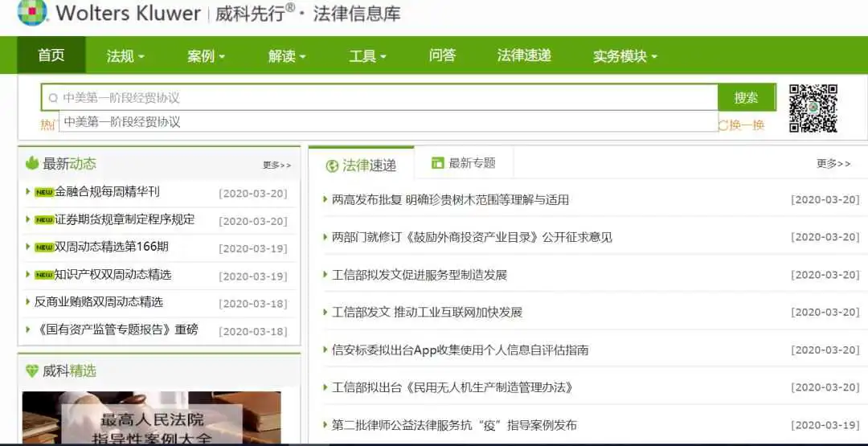Open 《国有资产监管专题报告》重磅 link
This screenshot has width=868, height=446.
(116, 329)
